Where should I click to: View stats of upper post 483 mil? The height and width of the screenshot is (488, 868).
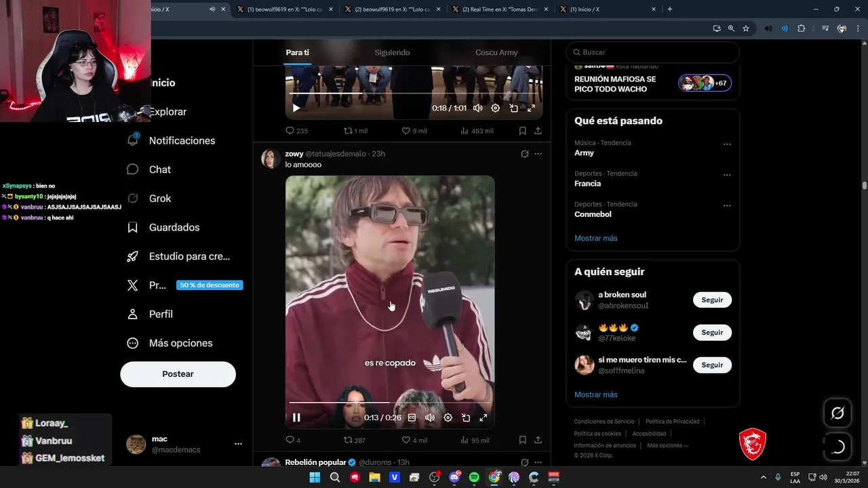tap(477, 131)
